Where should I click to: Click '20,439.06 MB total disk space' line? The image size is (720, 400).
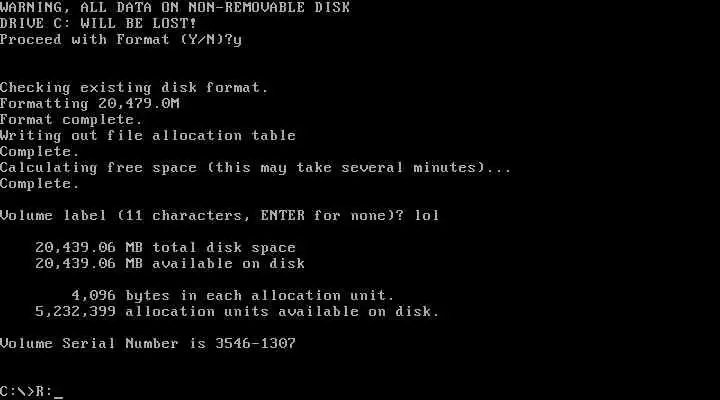pyautogui.click(x=166, y=248)
